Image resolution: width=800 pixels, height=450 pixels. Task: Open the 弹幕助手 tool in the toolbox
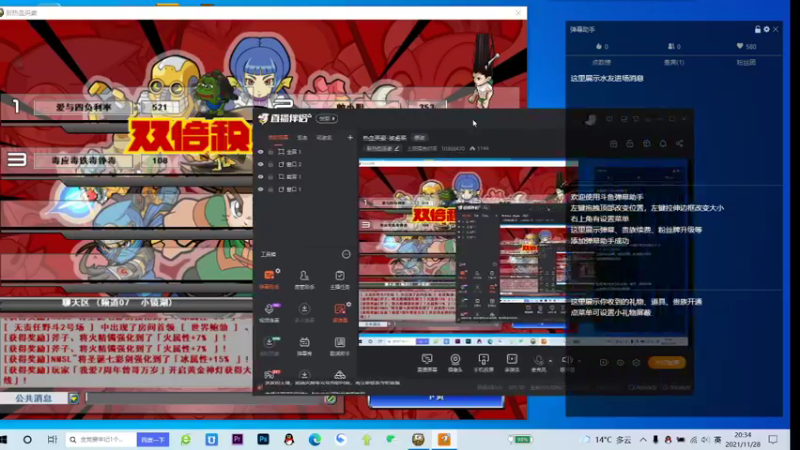[269, 279]
